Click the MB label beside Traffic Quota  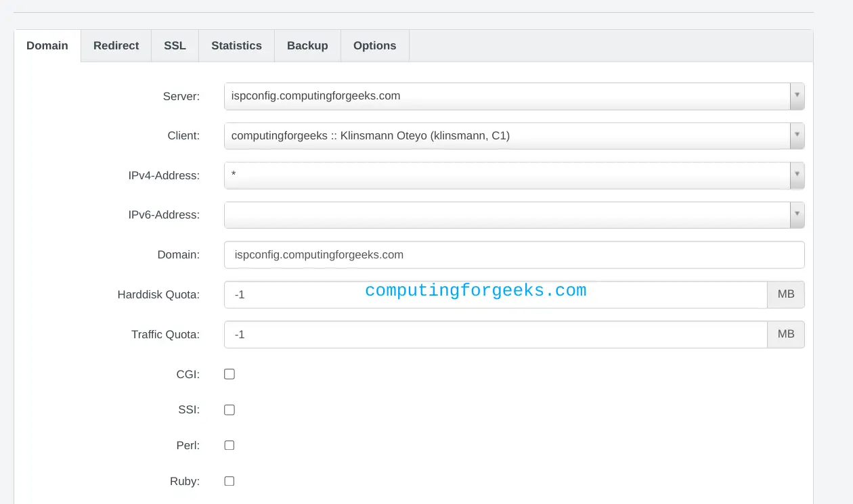(x=785, y=334)
